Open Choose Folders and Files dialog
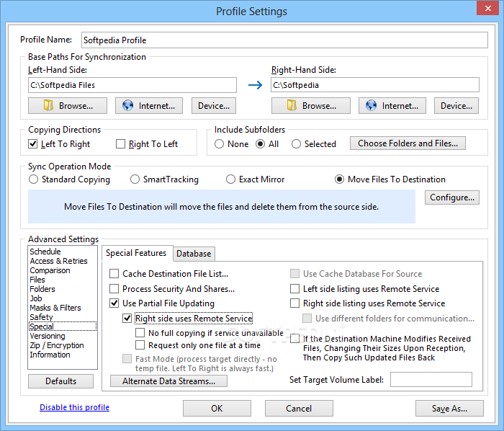The height and width of the screenshot is (431, 504). [x=408, y=143]
